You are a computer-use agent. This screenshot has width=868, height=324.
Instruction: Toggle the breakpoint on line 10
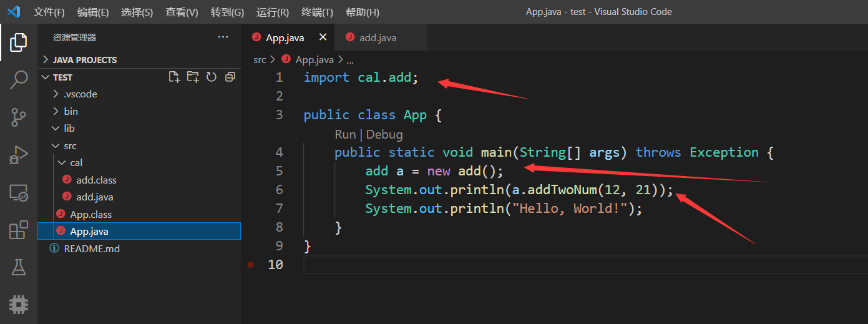pyautogui.click(x=251, y=265)
